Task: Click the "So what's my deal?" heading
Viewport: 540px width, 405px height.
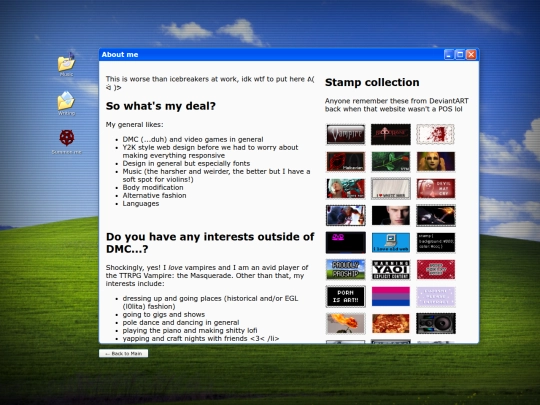Action: click(160, 106)
